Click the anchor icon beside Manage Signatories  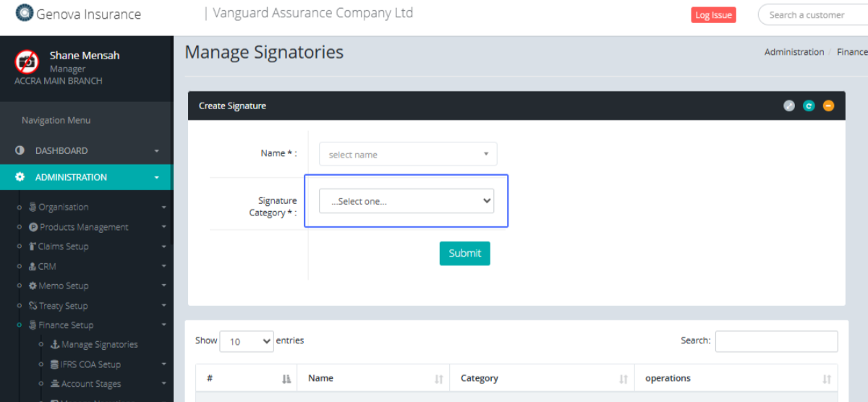pyautogui.click(x=54, y=345)
